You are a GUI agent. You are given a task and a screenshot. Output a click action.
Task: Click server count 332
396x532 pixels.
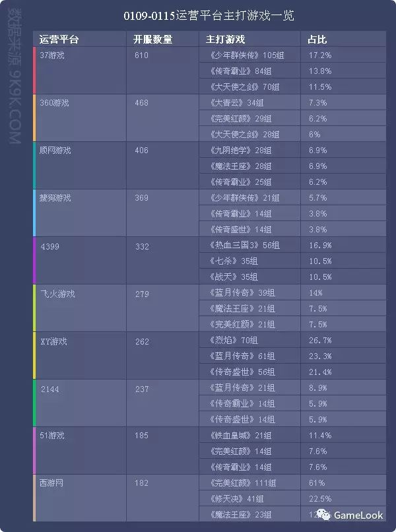click(x=142, y=246)
